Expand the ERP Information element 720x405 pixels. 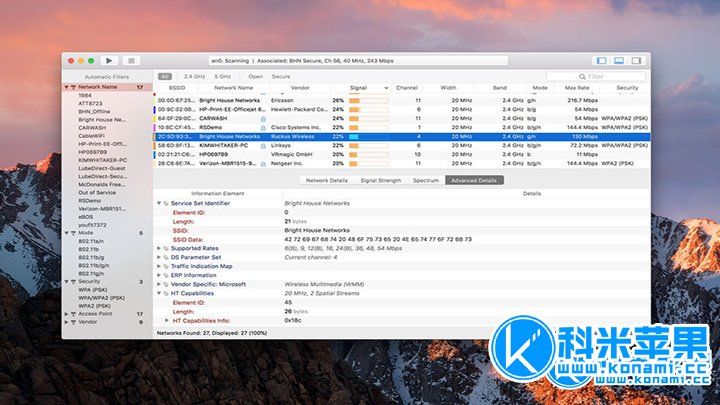click(x=159, y=276)
